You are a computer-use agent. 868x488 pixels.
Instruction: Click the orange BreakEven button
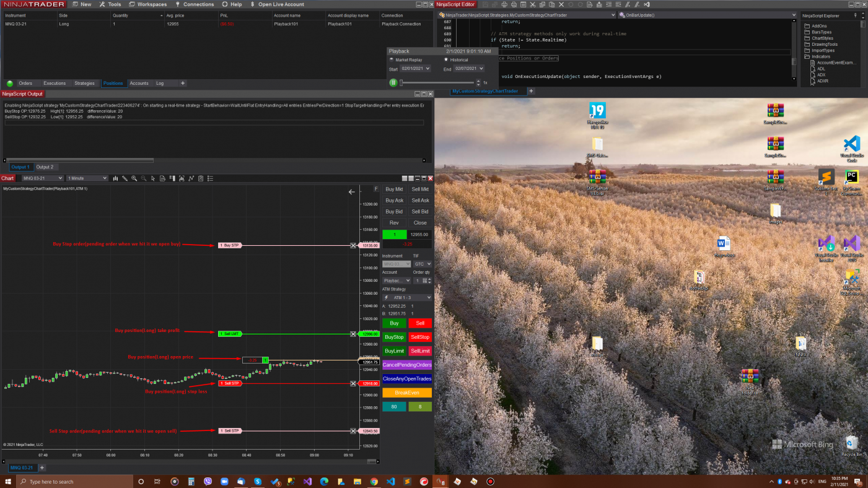(407, 393)
